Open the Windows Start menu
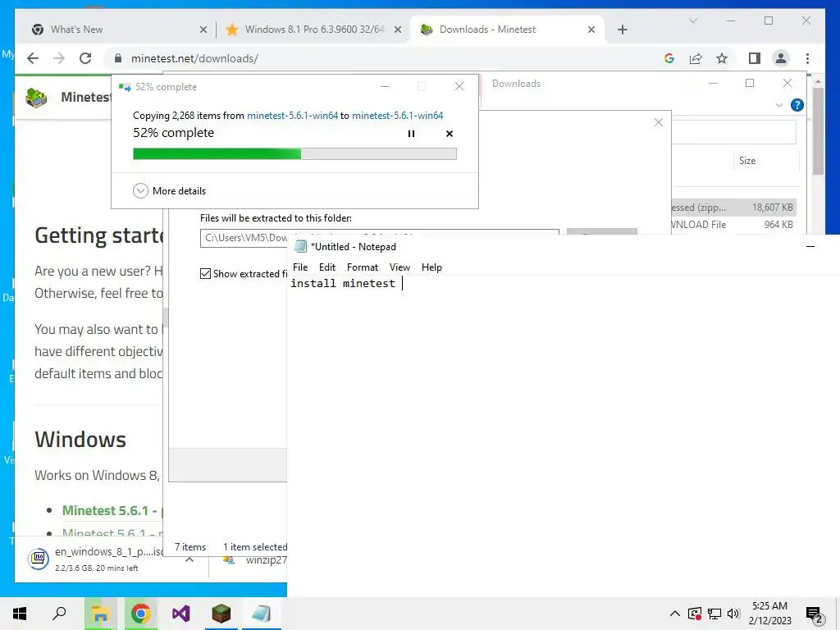The width and height of the screenshot is (840, 630). [x=20, y=614]
